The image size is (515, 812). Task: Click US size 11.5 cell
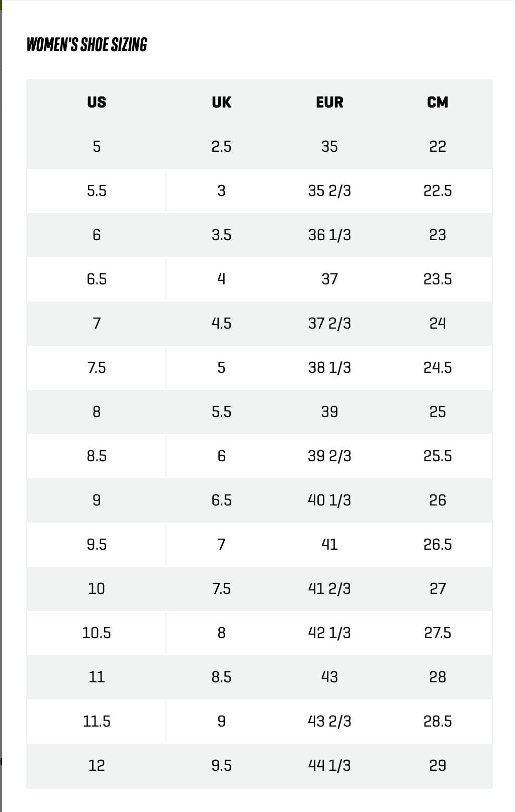(x=97, y=722)
